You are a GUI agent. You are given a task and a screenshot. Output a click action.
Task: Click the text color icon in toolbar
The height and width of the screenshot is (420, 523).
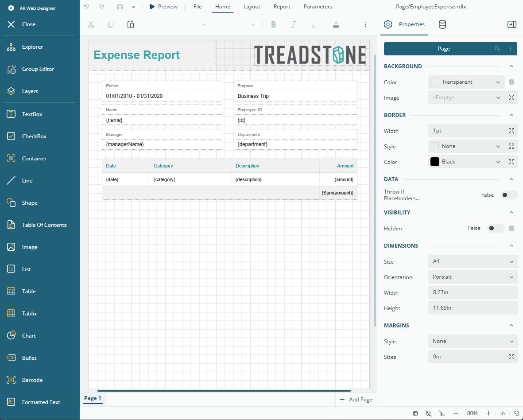(336, 24)
